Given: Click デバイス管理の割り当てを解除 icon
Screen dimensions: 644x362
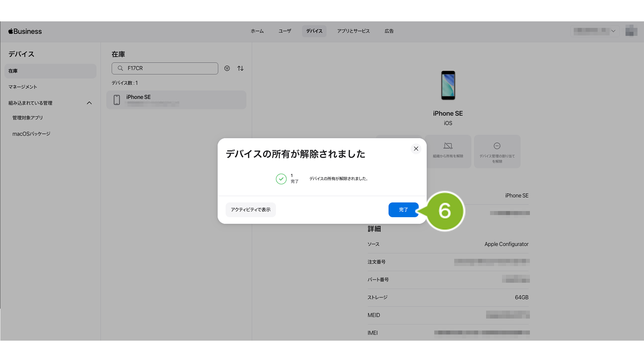Looking at the screenshot, I should (x=497, y=146).
